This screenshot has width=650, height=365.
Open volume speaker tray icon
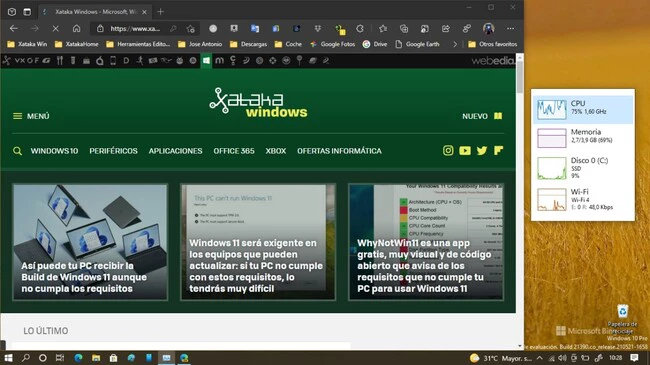pos(562,358)
